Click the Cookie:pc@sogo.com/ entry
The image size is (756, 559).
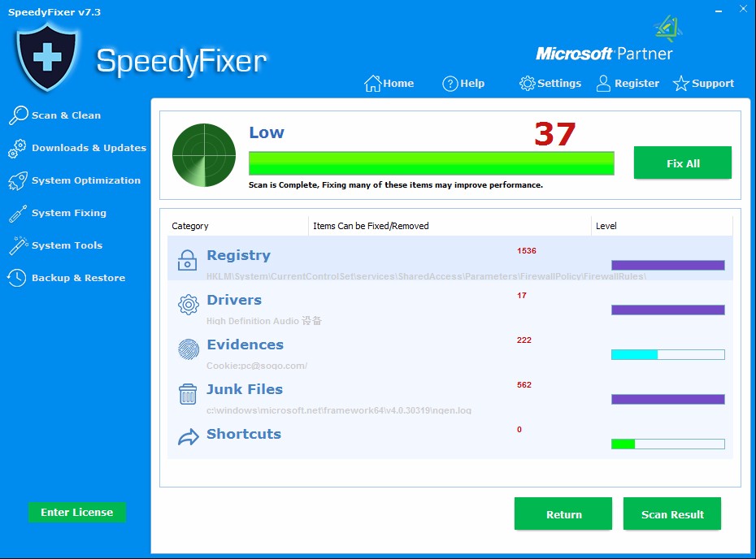point(257,366)
